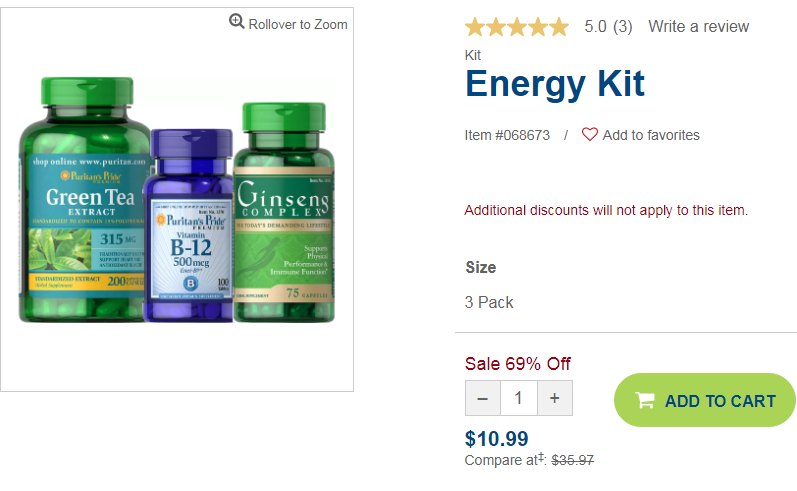
Task: Click the magnifier zoom icon
Action: 236,22
